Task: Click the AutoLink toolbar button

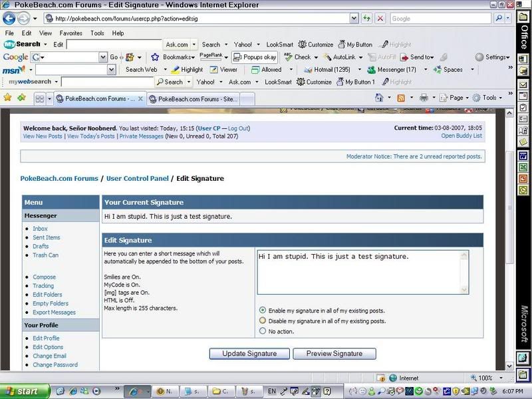Action: 339,57
